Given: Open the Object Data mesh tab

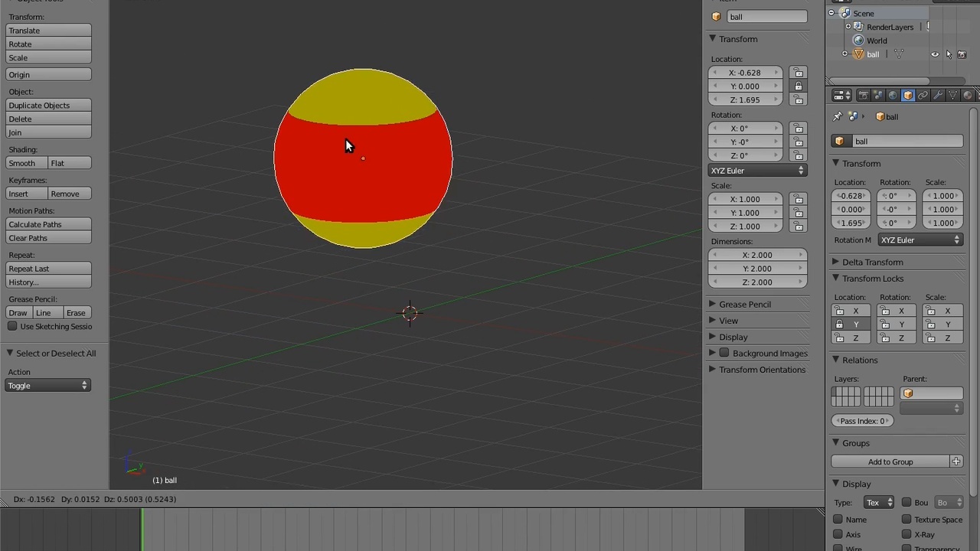Looking at the screenshot, I should pos(952,95).
